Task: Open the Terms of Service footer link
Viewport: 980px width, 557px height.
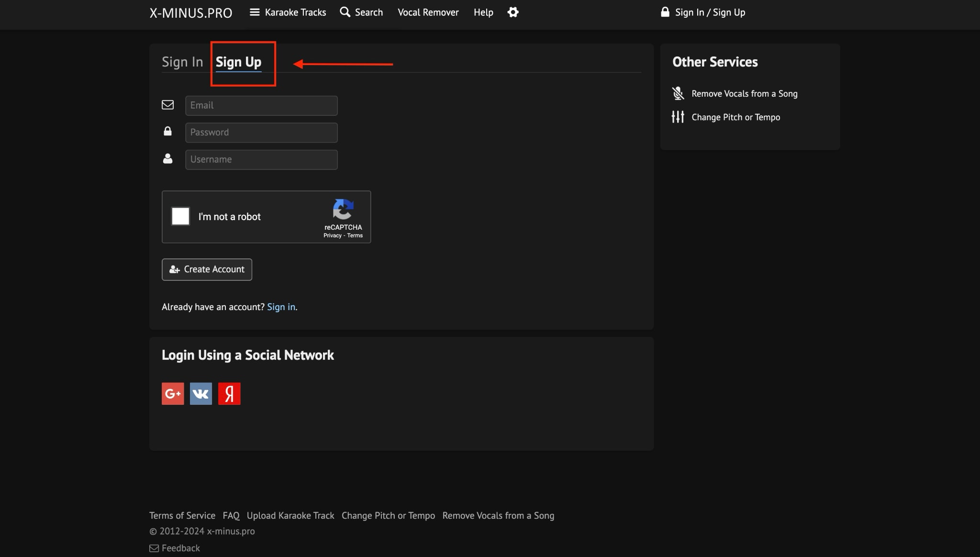Action: [x=182, y=515]
